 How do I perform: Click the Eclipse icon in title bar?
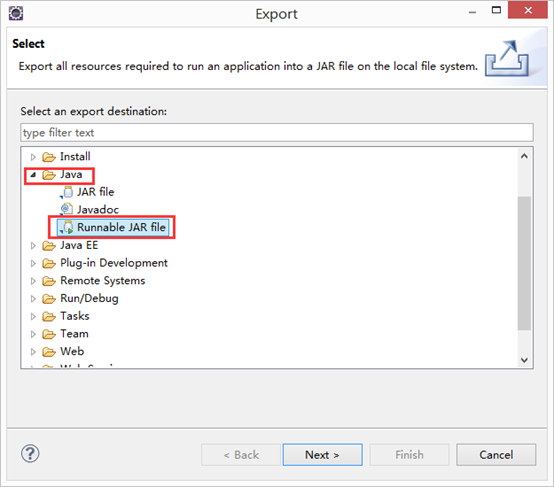click(16, 14)
